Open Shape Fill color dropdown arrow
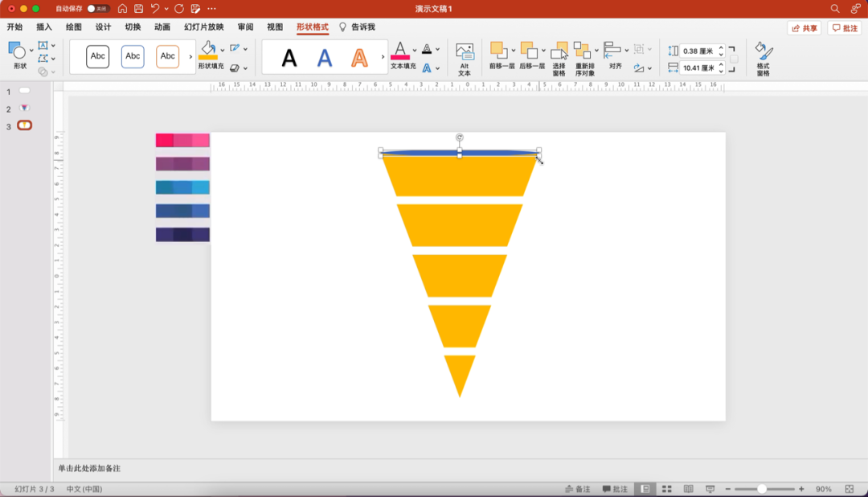 [x=223, y=51]
